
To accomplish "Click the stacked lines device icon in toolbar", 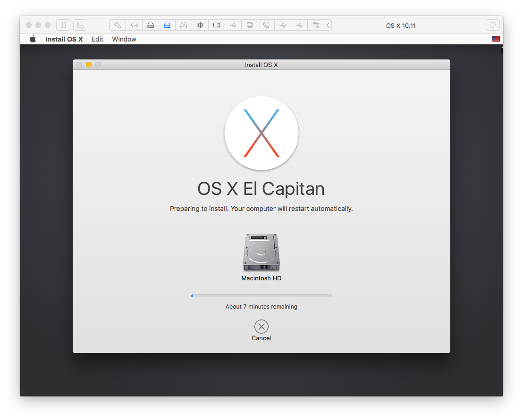I will tap(250, 25).
